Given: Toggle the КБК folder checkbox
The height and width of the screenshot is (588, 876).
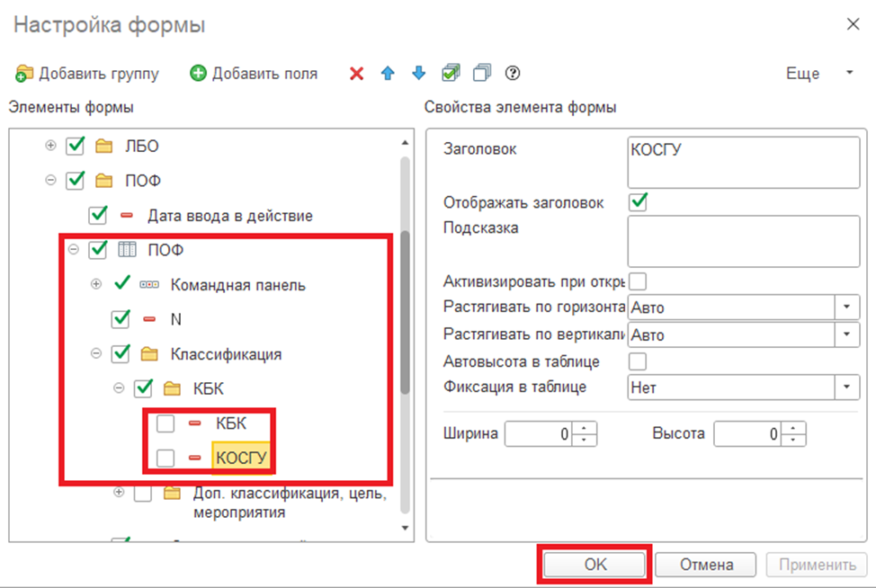Looking at the screenshot, I should coord(144,388).
